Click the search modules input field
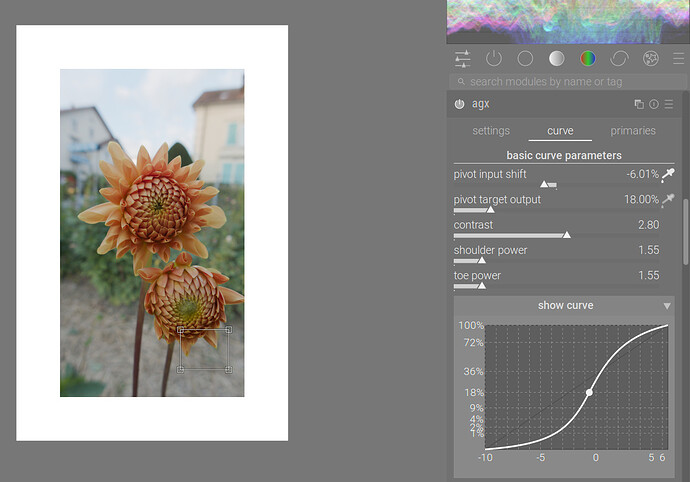This screenshot has width=690, height=482. click(565, 81)
